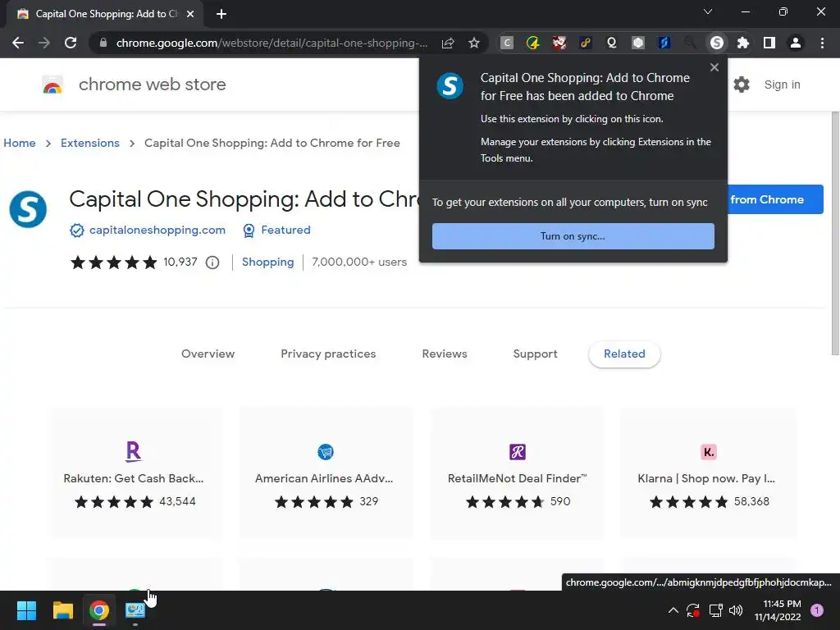Switch to the Support tab
Viewport: 840px width, 630px height.
click(535, 354)
